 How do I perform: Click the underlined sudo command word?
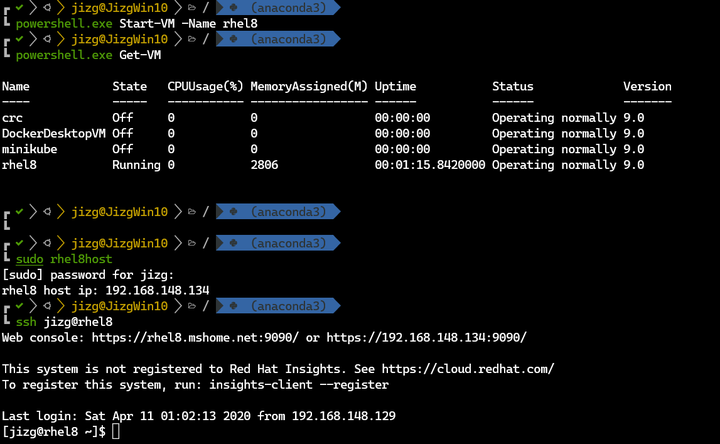pos(30,259)
